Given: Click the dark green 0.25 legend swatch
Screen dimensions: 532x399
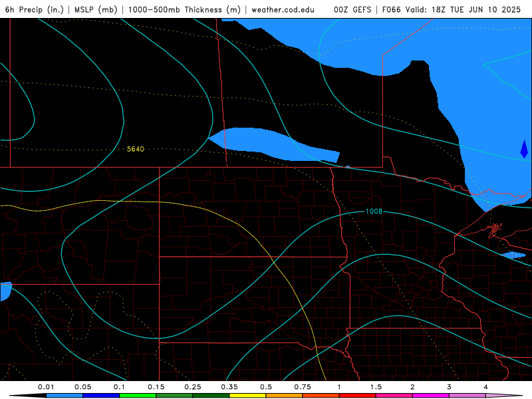Looking at the screenshot, I should pos(211,396).
